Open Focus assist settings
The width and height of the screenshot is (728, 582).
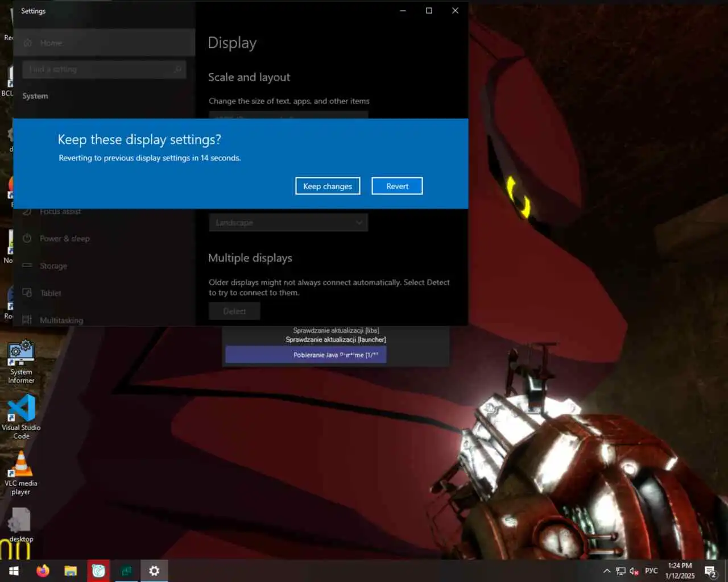point(104,211)
